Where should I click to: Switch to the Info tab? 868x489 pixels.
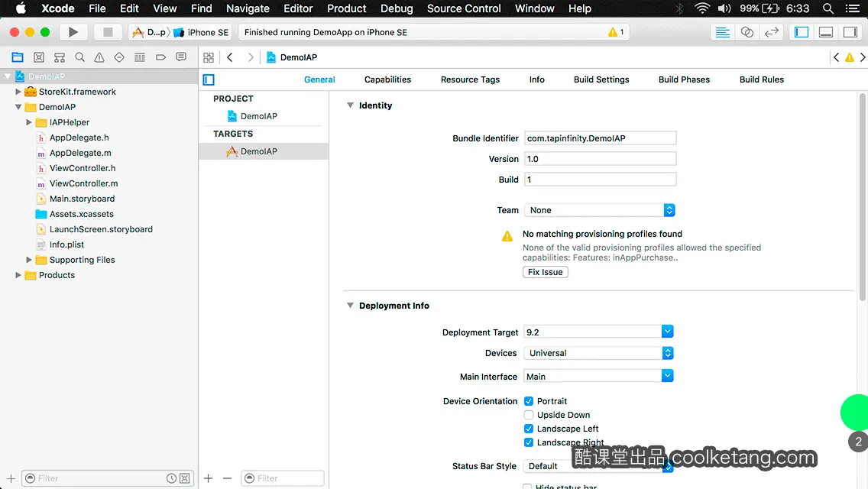(x=536, y=79)
